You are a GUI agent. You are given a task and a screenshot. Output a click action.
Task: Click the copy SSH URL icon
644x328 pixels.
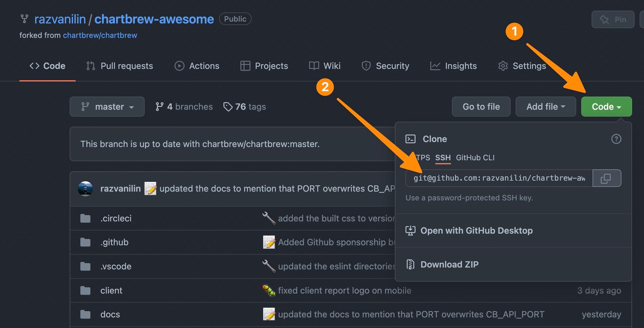[x=606, y=178]
